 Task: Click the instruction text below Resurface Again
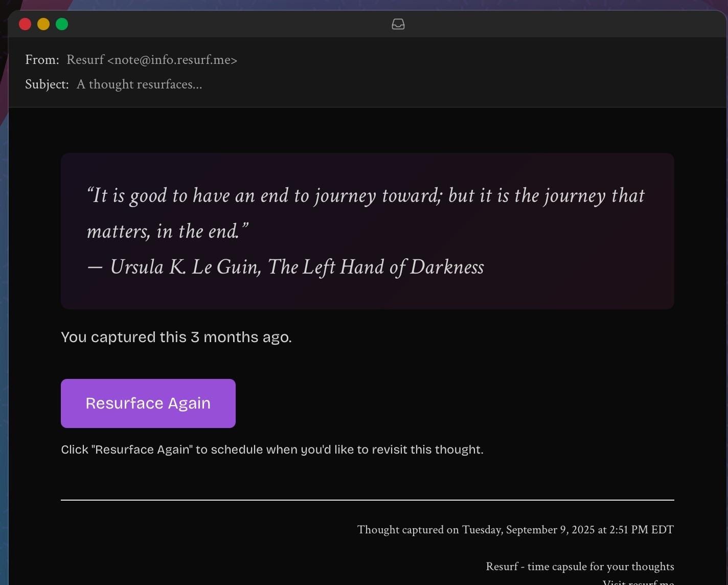[x=272, y=449]
